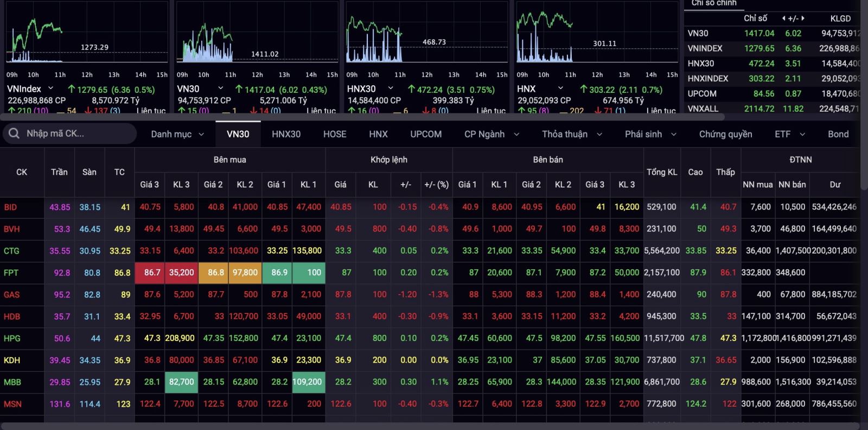
Task: Open the Danh mục dropdown
Action: pos(177,134)
